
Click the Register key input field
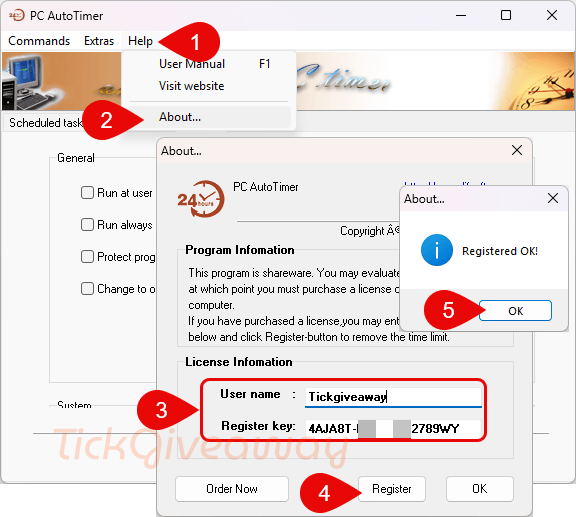tap(393, 429)
